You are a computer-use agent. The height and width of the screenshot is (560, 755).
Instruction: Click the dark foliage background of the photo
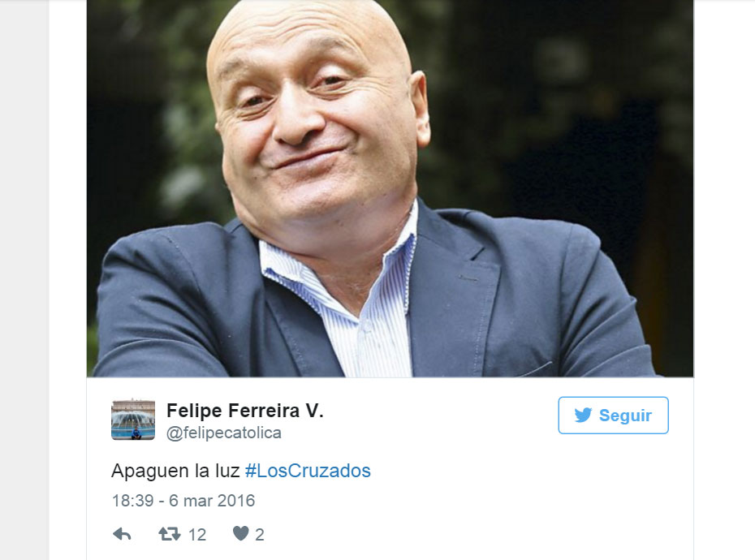554,97
